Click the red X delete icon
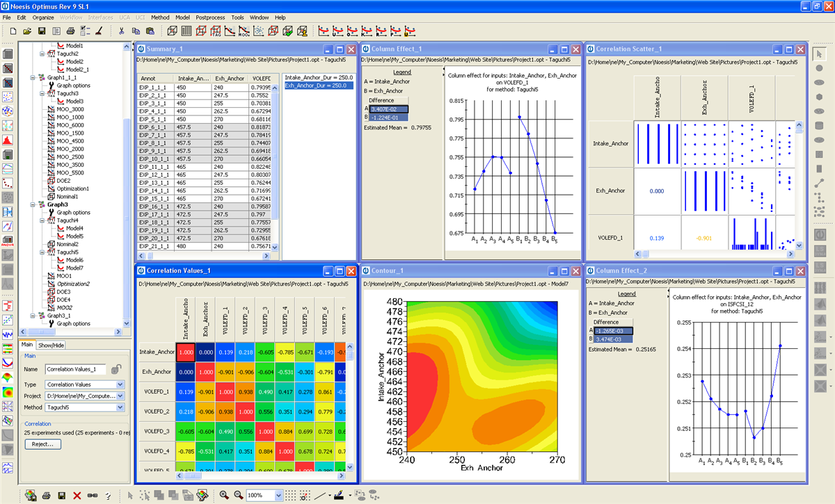 [x=77, y=495]
